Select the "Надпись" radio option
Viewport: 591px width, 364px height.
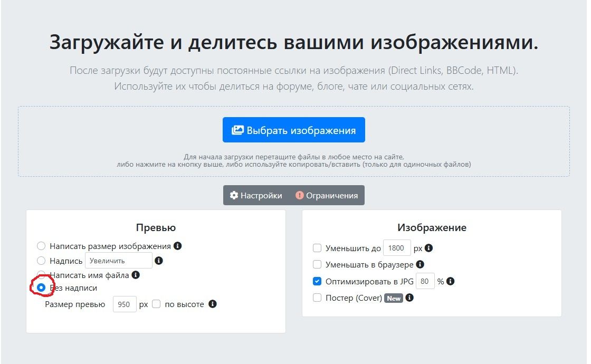41,261
